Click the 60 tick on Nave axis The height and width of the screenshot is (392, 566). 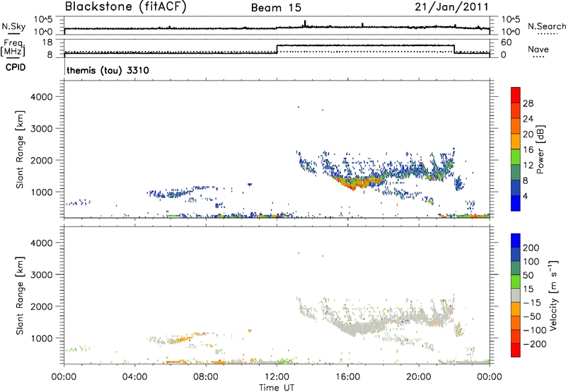click(x=506, y=42)
